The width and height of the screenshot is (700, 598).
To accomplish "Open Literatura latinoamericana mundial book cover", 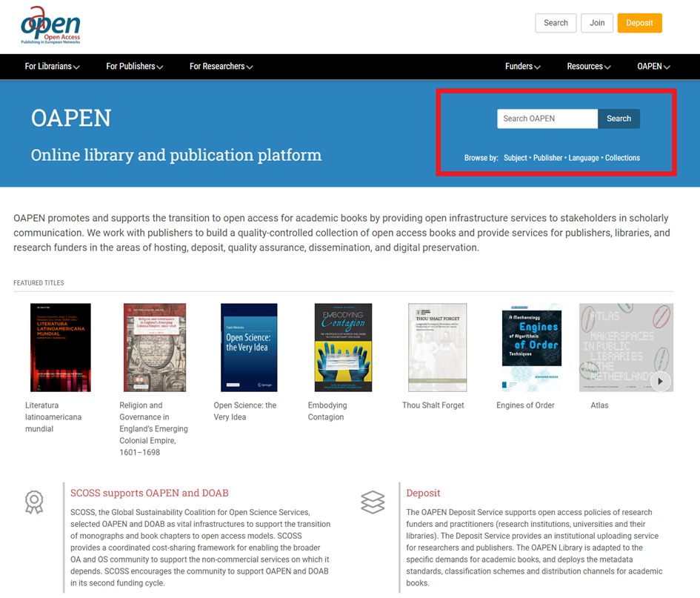I will tap(60, 348).
